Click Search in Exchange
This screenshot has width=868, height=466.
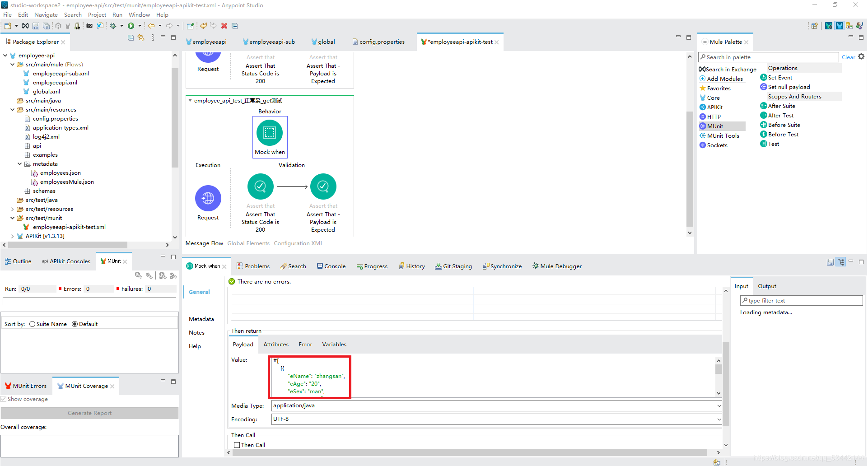coord(728,69)
